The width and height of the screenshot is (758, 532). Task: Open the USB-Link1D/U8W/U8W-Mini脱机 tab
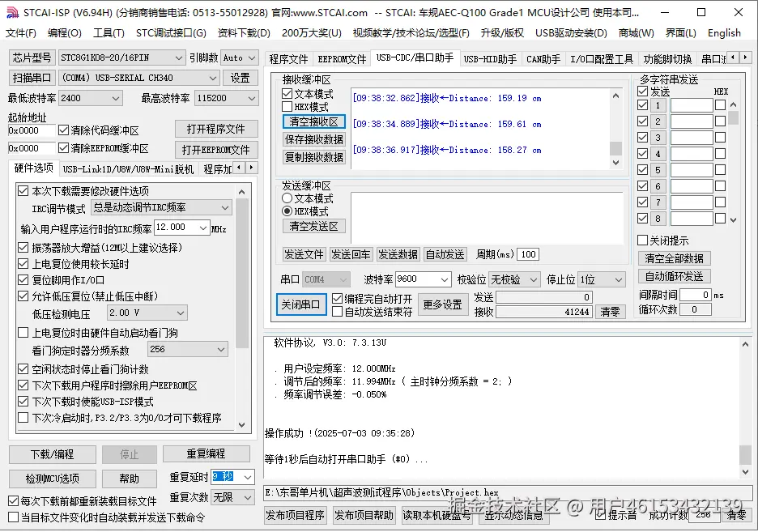pos(128,169)
